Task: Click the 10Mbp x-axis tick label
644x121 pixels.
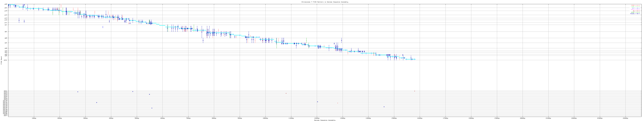Action: point(34,118)
